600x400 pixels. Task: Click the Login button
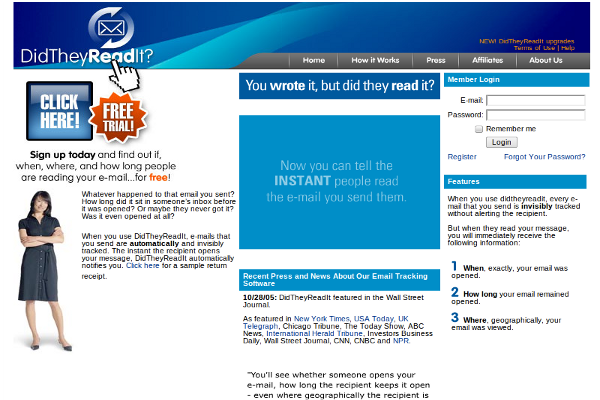point(502,142)
